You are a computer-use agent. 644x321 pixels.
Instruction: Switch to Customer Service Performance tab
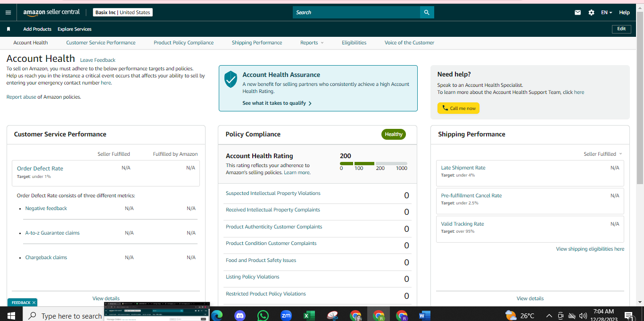coord(101,42)
